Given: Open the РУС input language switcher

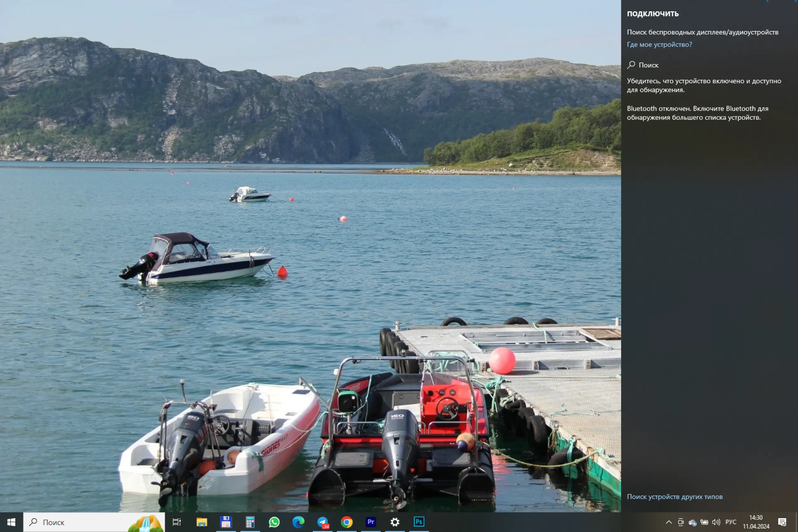Looking at the screenshot, I should pyautogui.click(x=731, y=522).
